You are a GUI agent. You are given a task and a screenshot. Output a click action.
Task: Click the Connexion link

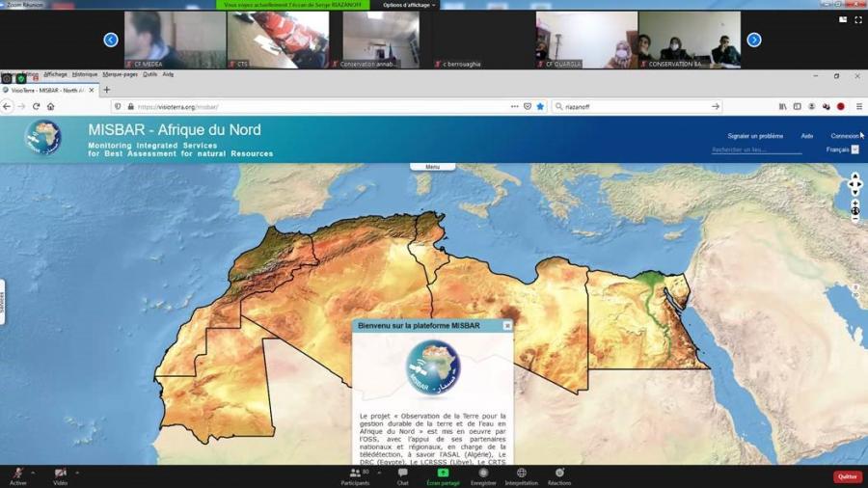(845, 136)
